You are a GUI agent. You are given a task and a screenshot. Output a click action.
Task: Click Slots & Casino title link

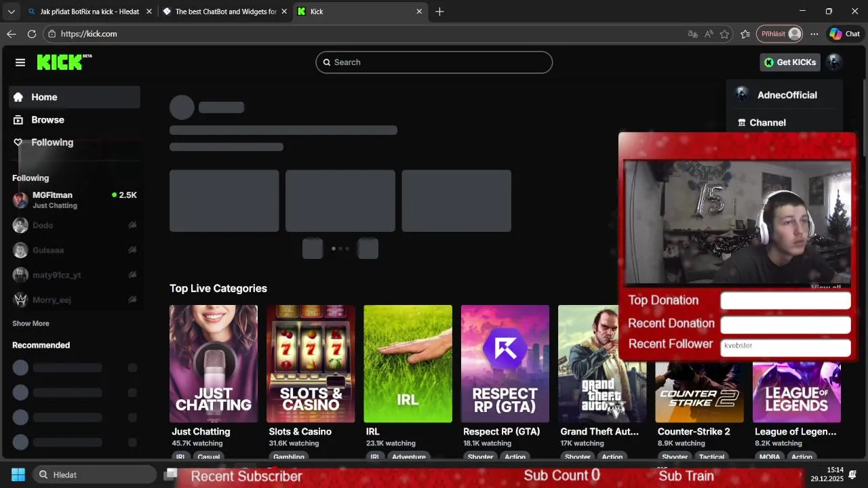pyautogui.click(x=300, y=432)
